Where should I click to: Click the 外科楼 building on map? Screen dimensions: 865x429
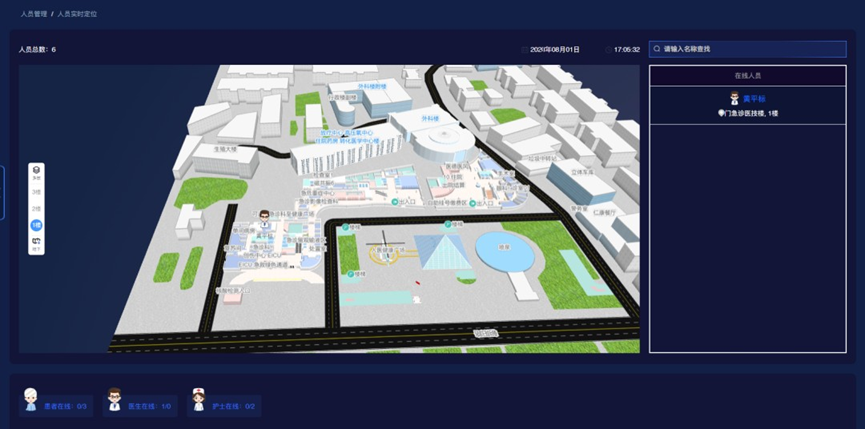[430, 118]
